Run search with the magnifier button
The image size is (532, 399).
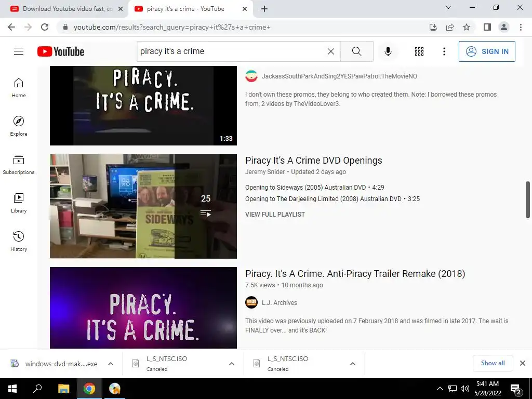click(356, 51)
